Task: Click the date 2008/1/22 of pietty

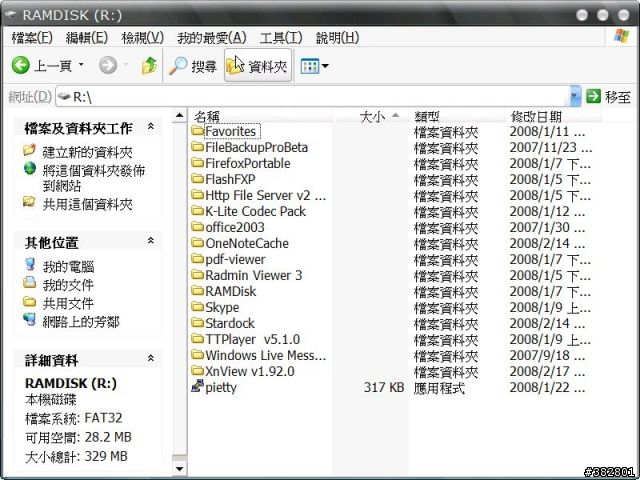Action: (547, 387)
